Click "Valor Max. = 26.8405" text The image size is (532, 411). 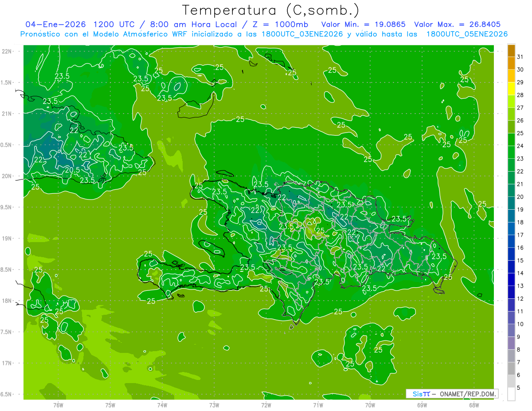[x=458, y=24]
